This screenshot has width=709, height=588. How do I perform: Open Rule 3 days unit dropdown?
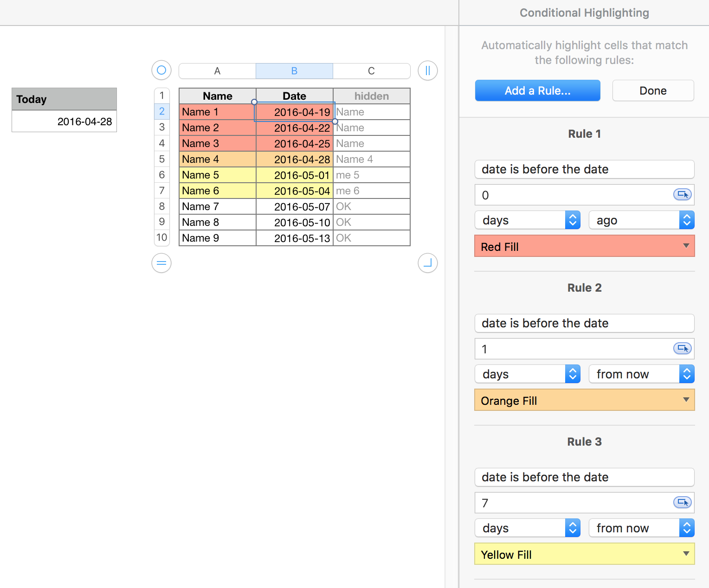[x=528, y=528]
